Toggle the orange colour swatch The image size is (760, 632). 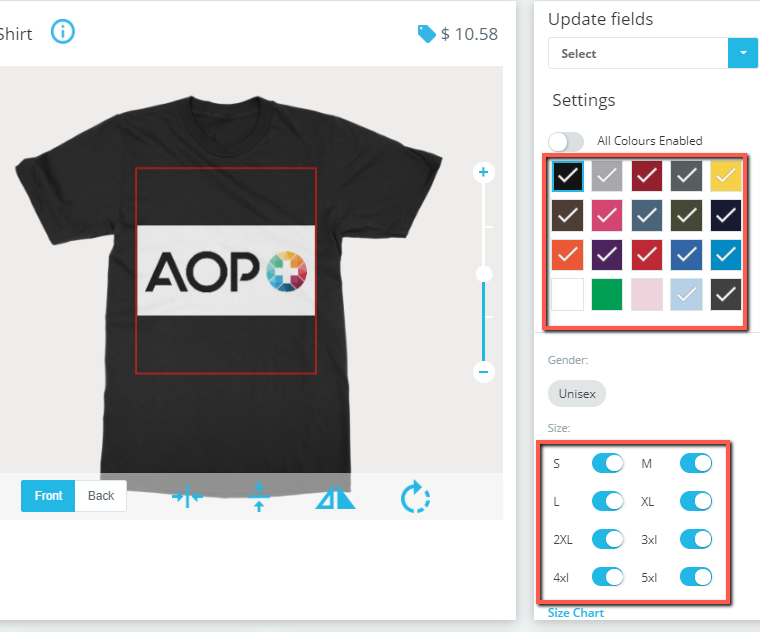pos(567,254)
